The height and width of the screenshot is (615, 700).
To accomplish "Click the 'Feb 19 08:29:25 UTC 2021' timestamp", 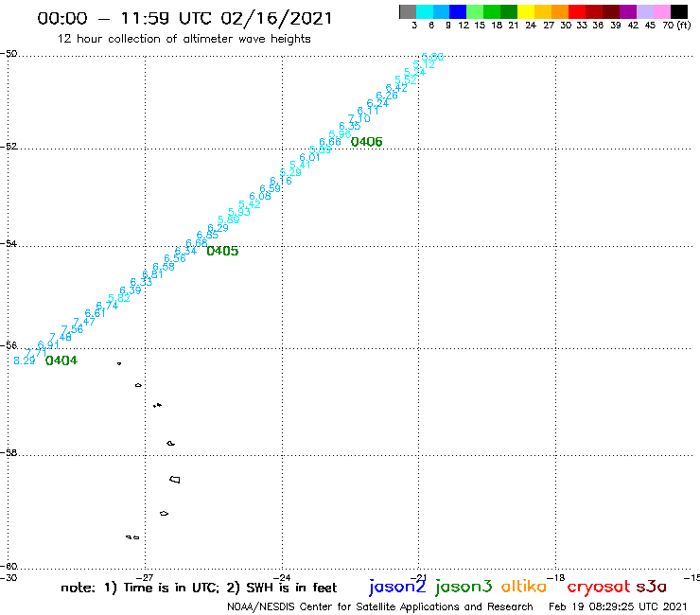I will pyautogui.click(x=618, y=606).
